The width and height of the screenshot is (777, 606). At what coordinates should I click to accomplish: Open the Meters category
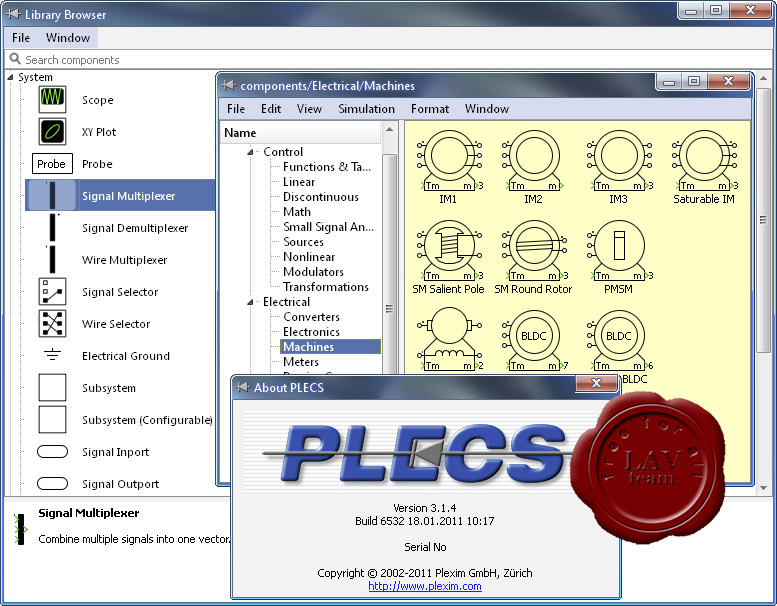[x=301, y=362]
